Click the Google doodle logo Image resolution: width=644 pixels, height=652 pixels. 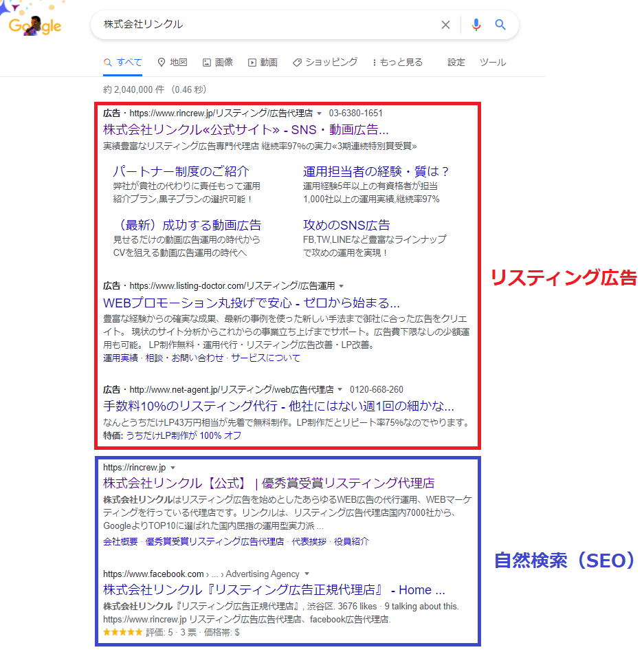click(x=34, y=25)
